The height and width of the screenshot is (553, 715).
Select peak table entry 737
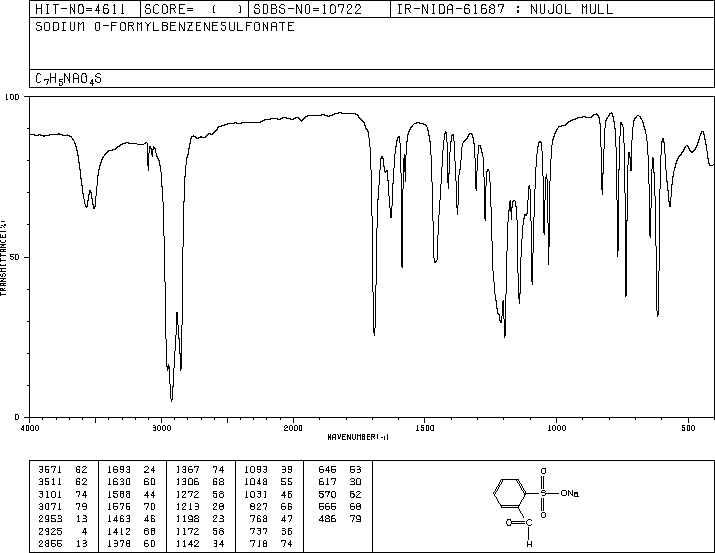(x=271, y=532)
